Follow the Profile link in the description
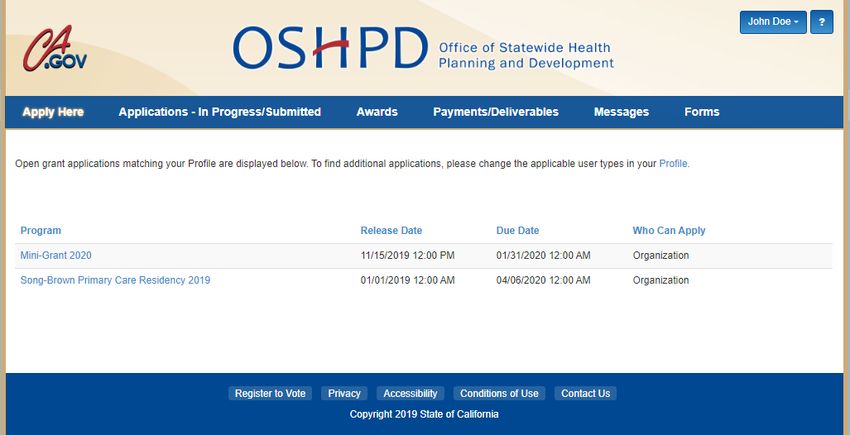Screen dimensions: 850x435 (673, 163)
